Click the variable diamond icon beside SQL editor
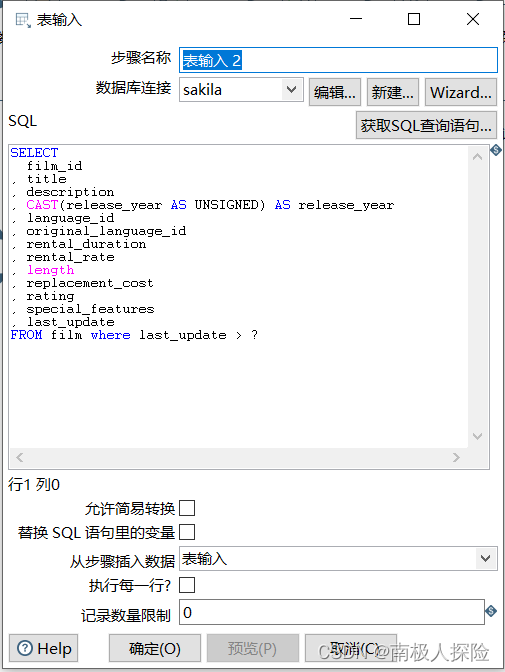This screenshot has width=505, height=672. pos(496,150)
